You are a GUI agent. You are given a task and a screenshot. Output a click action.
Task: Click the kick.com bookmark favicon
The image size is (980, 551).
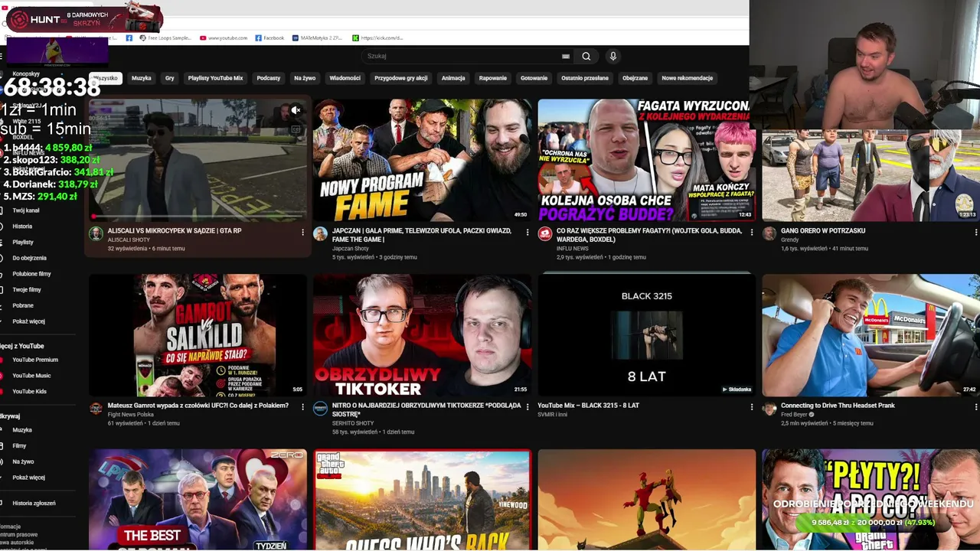click(x=355, y=37)
